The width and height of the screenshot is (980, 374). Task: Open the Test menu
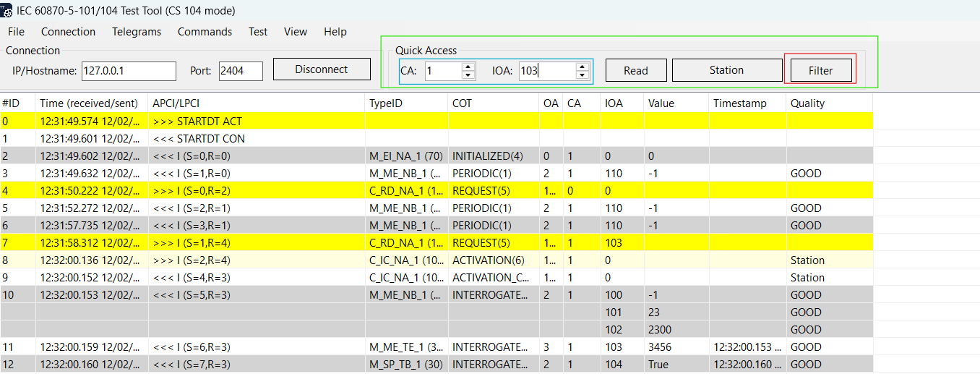pyautogui.click(x=258, y=32)
